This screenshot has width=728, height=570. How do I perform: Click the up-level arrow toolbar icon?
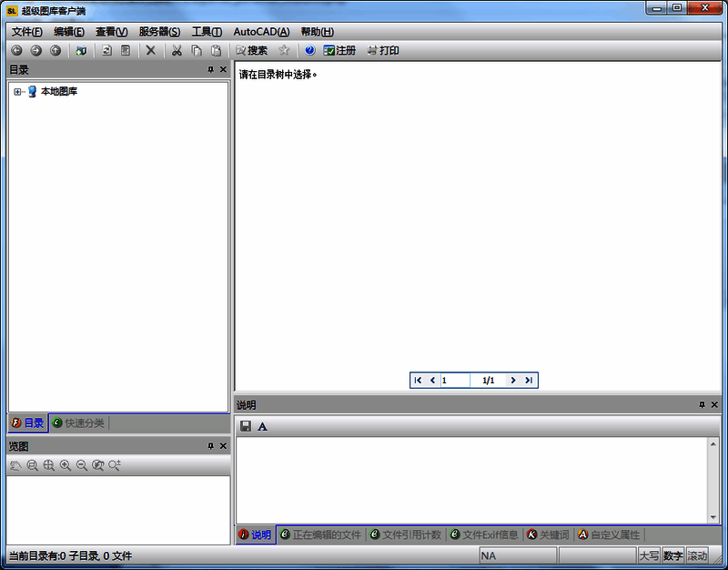(56, 50)
